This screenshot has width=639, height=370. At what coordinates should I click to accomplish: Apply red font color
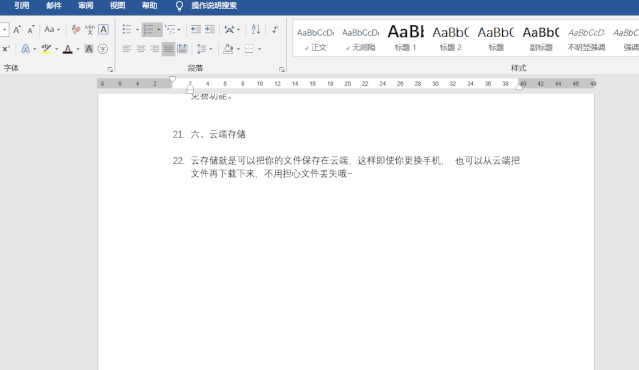pyautogui.click(x=68, y=49)
